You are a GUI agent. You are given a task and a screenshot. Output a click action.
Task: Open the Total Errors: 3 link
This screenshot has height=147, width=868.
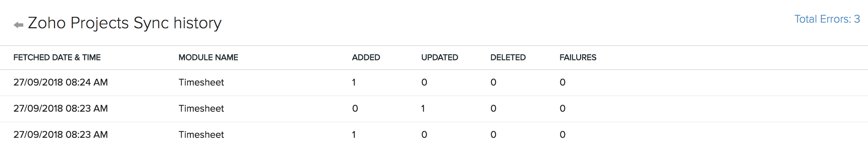pos(827,19)
